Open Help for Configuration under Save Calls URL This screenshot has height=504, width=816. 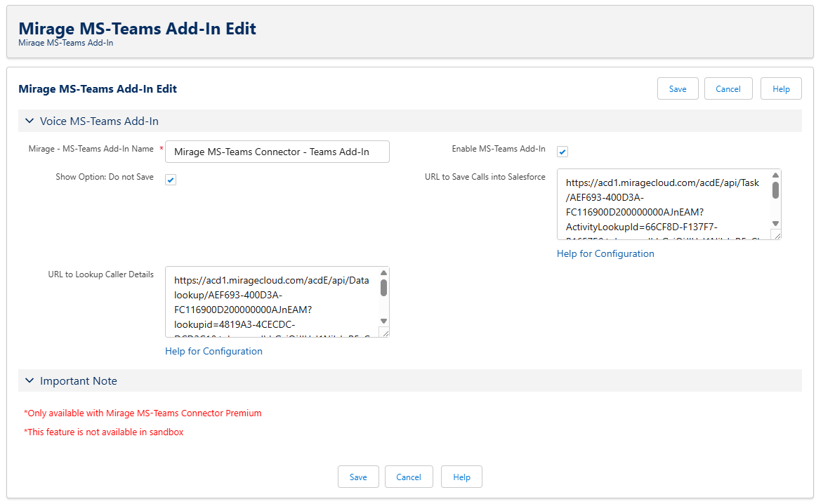coord(605,253)
